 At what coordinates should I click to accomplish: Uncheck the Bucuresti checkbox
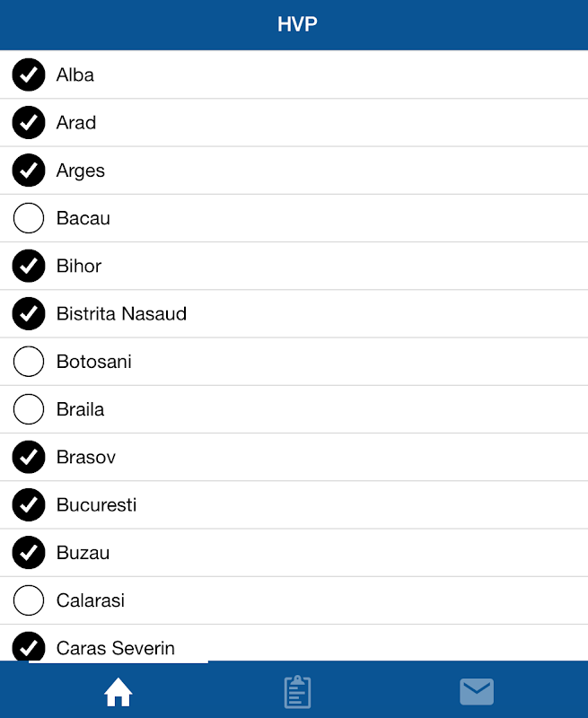29,505
